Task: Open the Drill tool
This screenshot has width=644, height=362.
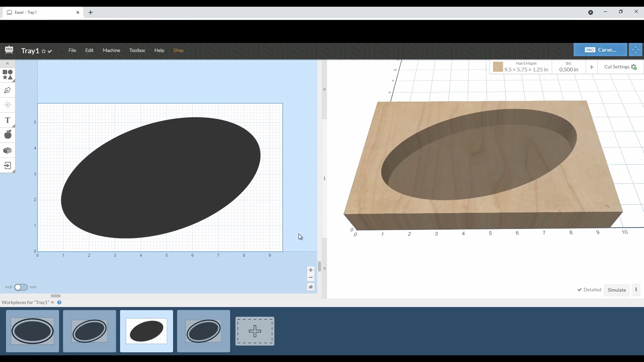Action: [x=7, y=105]
